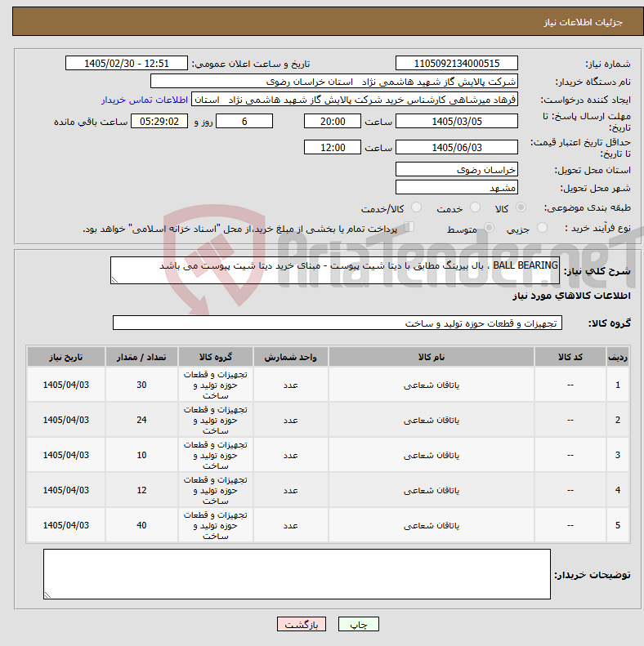
Task: Click the response deadline date 1405/03/05
Action: pos(456,121)
